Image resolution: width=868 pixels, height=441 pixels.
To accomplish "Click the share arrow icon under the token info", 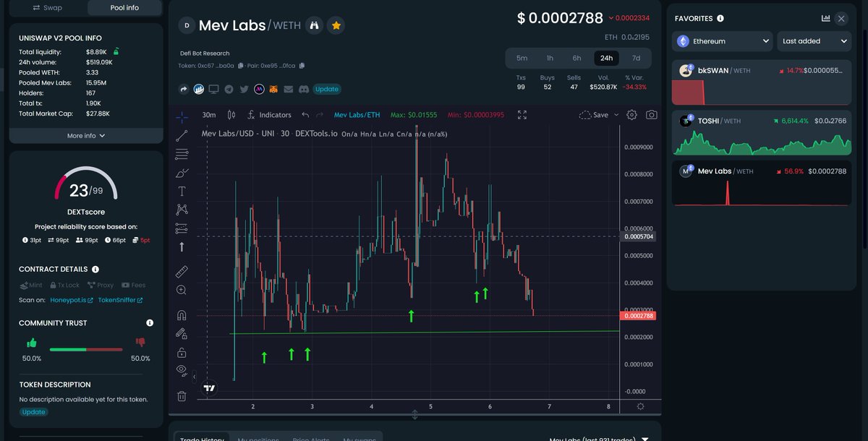I will [184, 89].
